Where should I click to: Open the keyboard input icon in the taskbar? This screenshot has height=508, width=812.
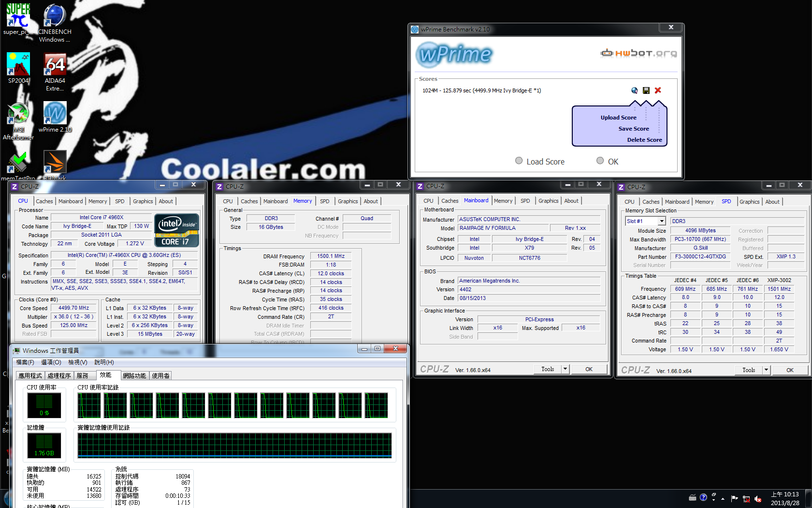click(x=692, y=498)
